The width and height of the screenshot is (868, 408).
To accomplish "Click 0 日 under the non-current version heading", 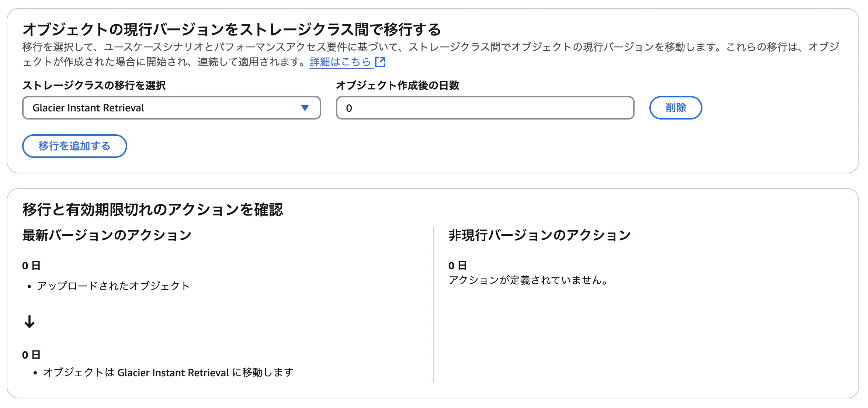I will pos(457,266).
